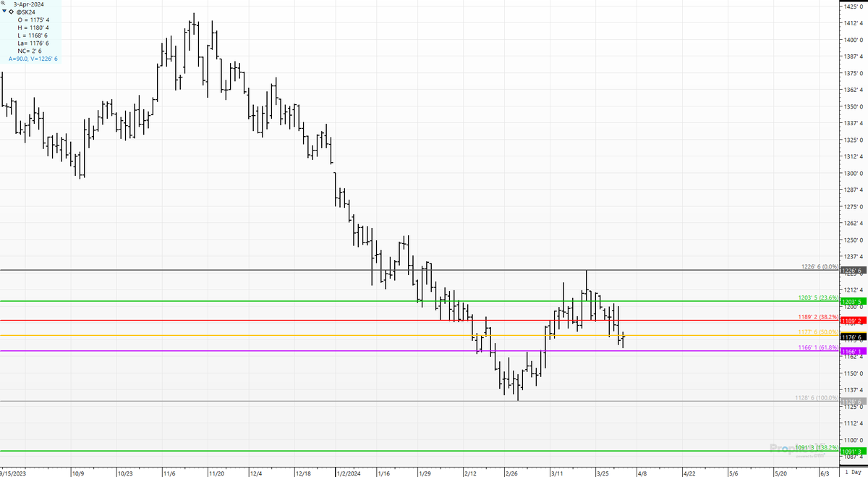This screenshot has width=868, height=477.
Task: Click the 1325' 0 price scale label
Action: [854, 140]
